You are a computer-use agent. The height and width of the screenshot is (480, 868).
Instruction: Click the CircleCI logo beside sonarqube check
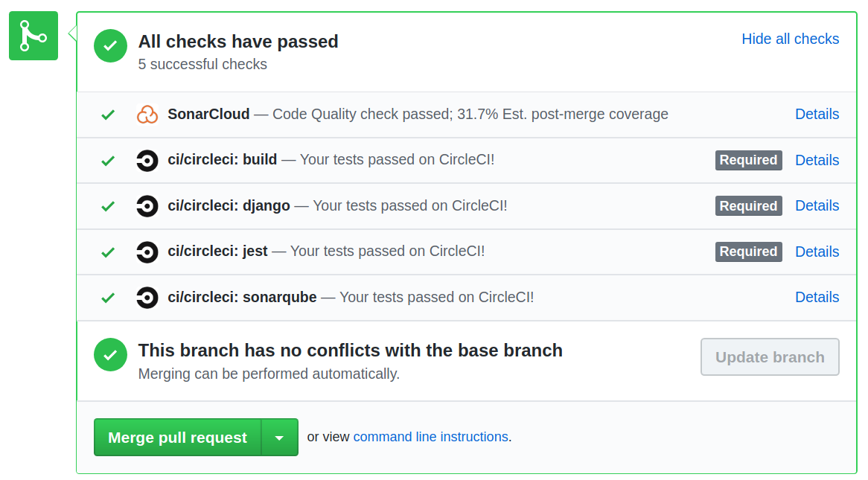coord(147,298)
